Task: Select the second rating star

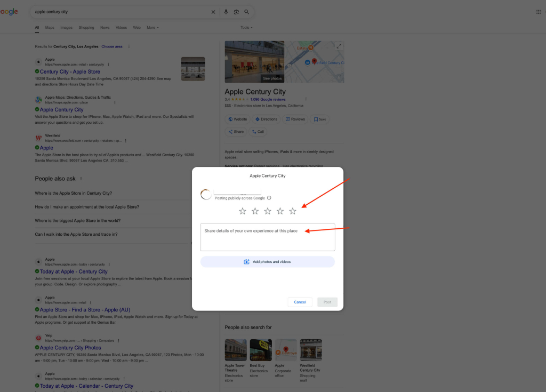Action: point(255,211)
